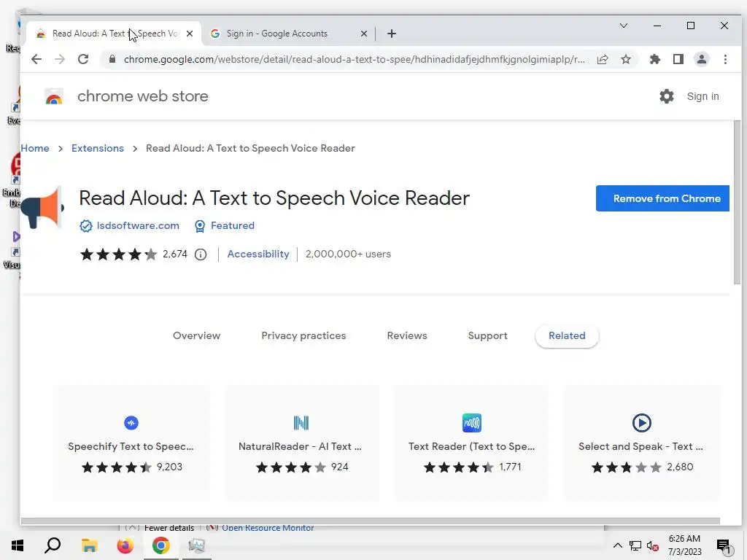Click Fewer details in Task Manager
Screen dimensions: 747x560
(x=169, y=528)
